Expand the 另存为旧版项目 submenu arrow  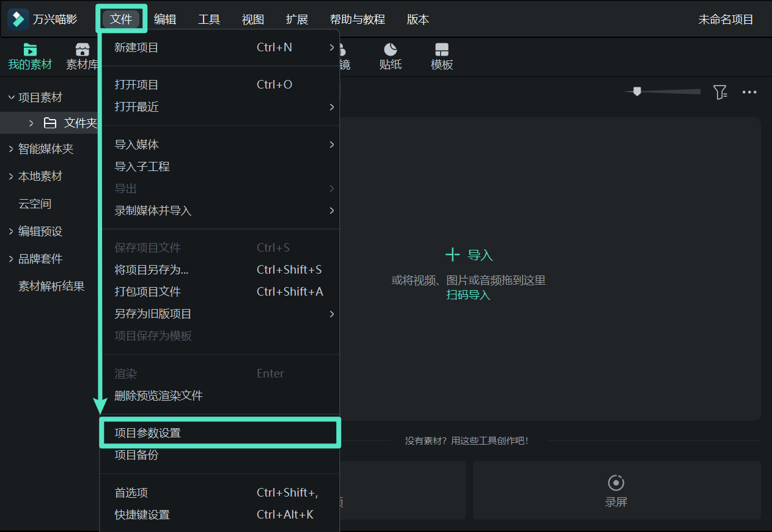click(332, 314)
